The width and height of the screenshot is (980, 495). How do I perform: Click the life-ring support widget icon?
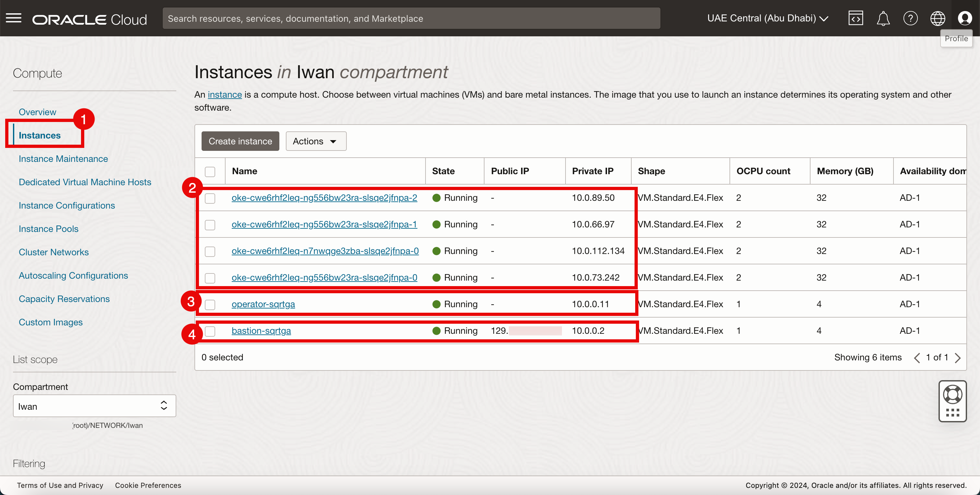(952, 394)
